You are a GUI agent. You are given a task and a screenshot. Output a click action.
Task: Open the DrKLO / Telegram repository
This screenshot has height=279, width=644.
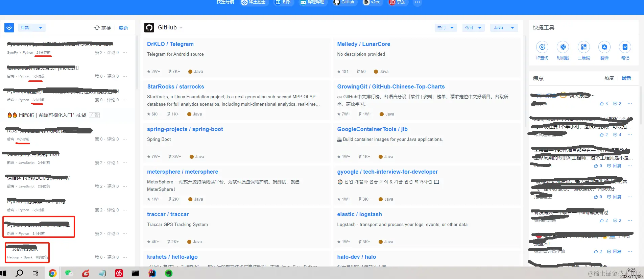click(170, 44)
